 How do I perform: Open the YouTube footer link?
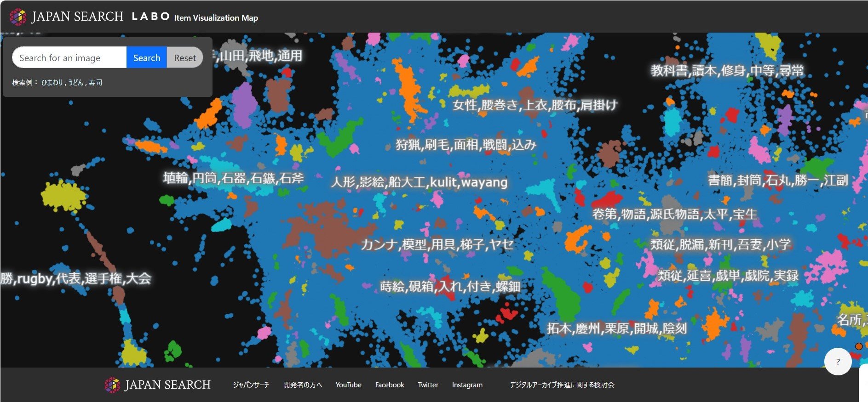(348, 385)
